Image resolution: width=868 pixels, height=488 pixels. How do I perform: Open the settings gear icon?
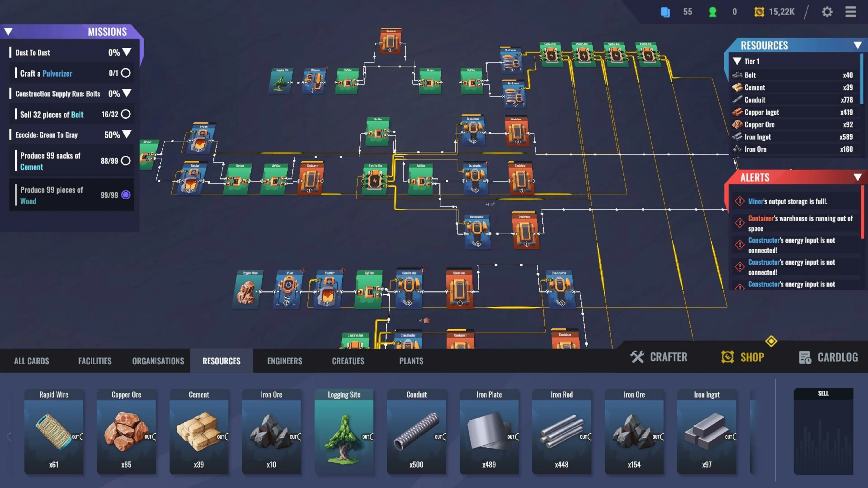[827, 12]
